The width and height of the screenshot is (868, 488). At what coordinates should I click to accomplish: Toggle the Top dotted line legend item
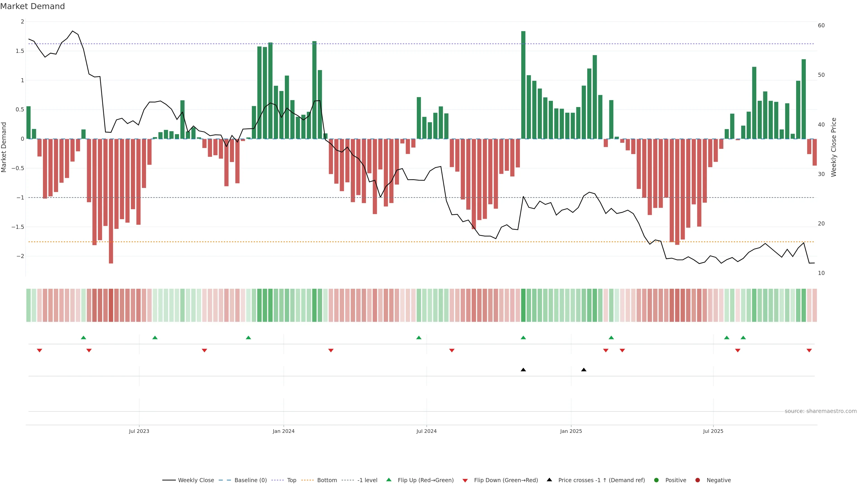(x=291, y=480)
